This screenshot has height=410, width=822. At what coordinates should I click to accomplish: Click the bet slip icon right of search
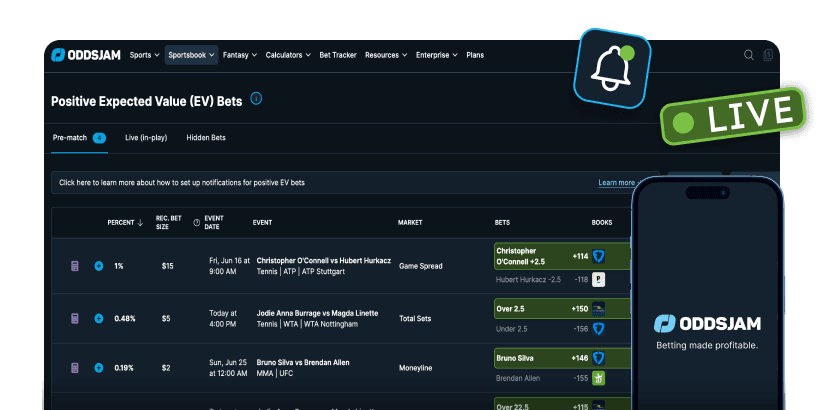click(768, 55)
